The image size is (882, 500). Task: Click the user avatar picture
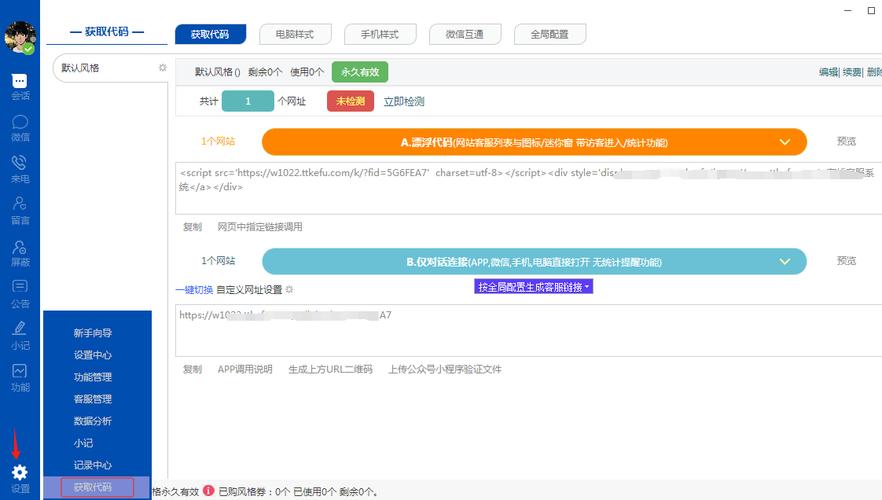point(20,38)
